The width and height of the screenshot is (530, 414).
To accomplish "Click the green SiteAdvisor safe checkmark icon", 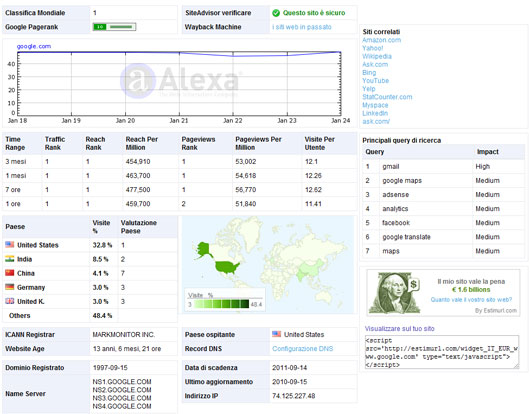I will tap(276, 13).
